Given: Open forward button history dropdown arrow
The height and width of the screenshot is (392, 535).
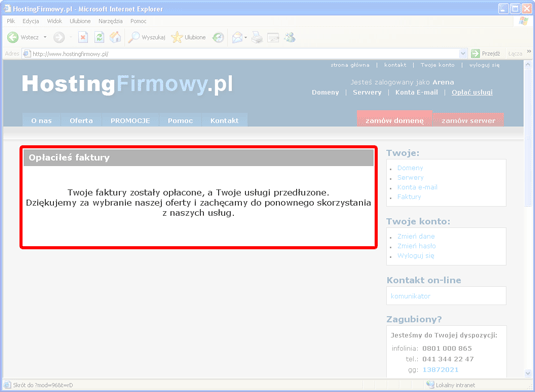Looking at the screenshot, I should coord(71,37).
